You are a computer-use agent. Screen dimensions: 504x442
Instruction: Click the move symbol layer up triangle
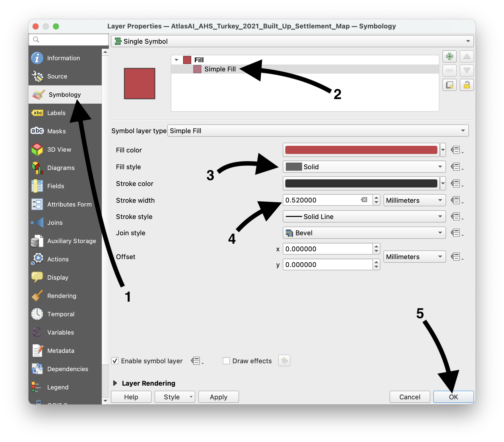467,56
